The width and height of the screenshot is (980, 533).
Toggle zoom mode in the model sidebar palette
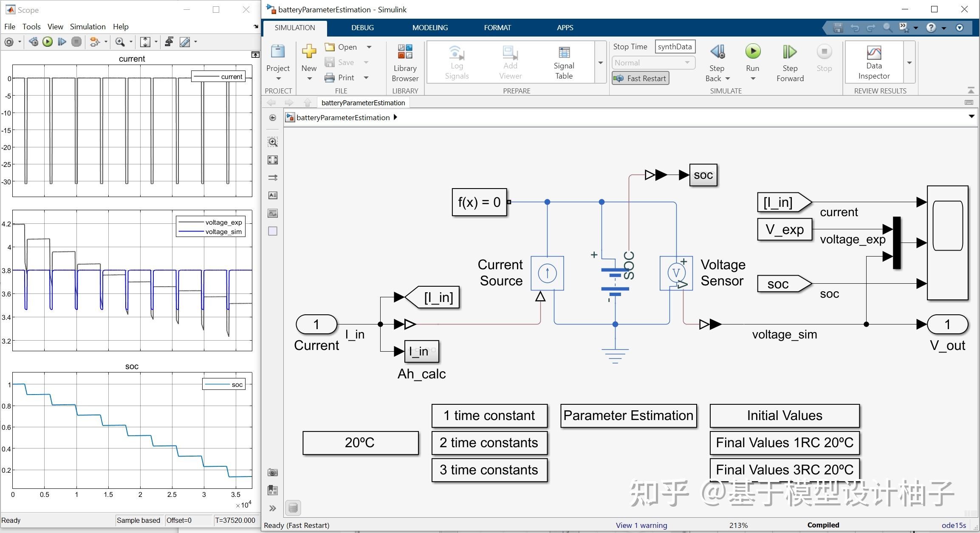point(272,142)
